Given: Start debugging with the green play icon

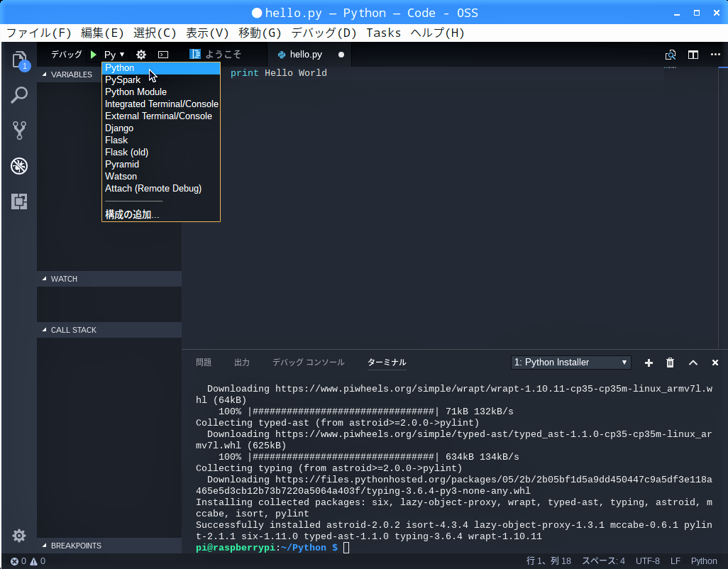Looking at the screenshot, I should 94,55.
